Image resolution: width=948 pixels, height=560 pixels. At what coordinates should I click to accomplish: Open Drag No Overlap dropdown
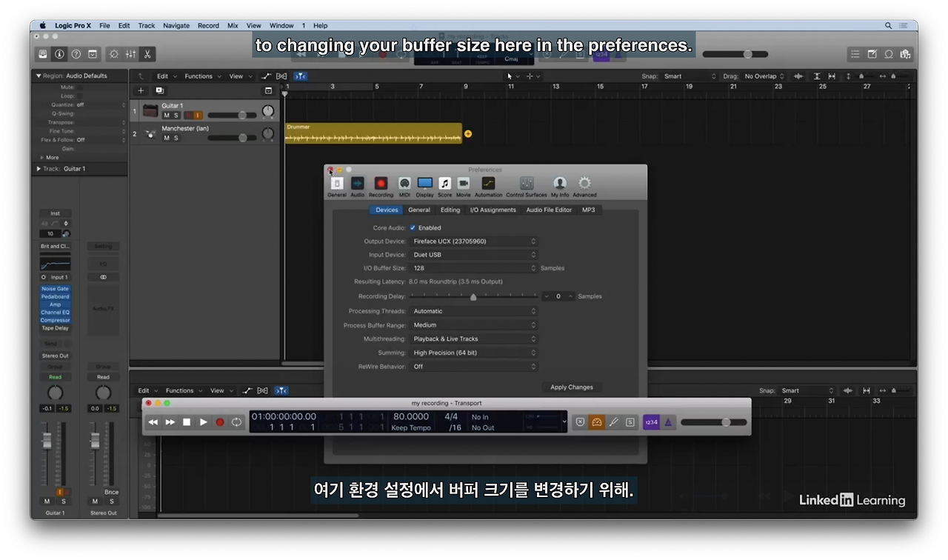click(764, 76)
